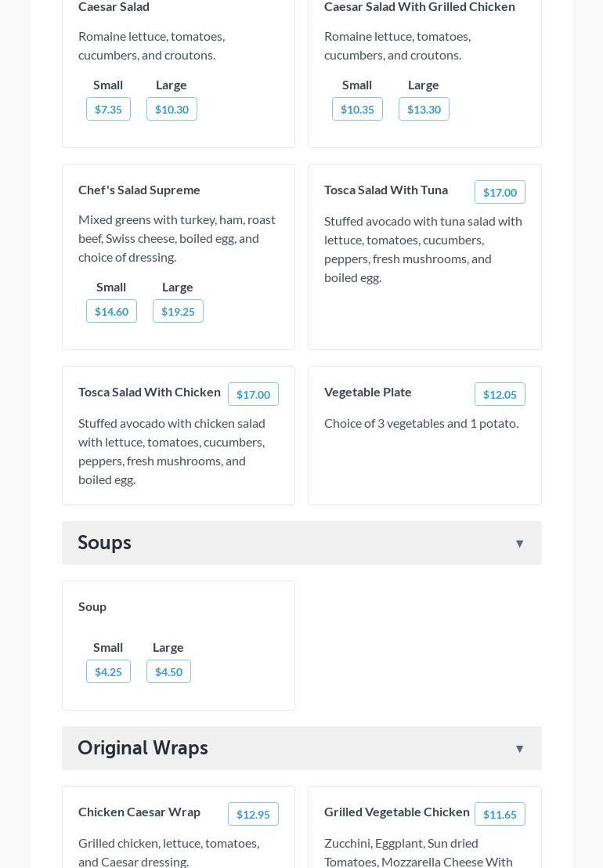603x868 pixels.
Task: Choose Grilled Chicken Caesar small $10.35
Action: pos(357,109)
